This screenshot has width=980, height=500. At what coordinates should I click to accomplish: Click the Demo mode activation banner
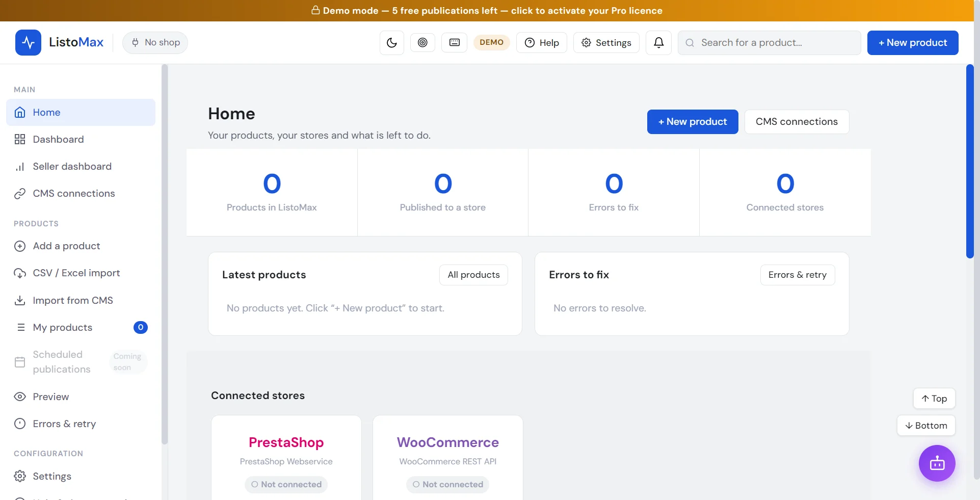tap(487, 11)
